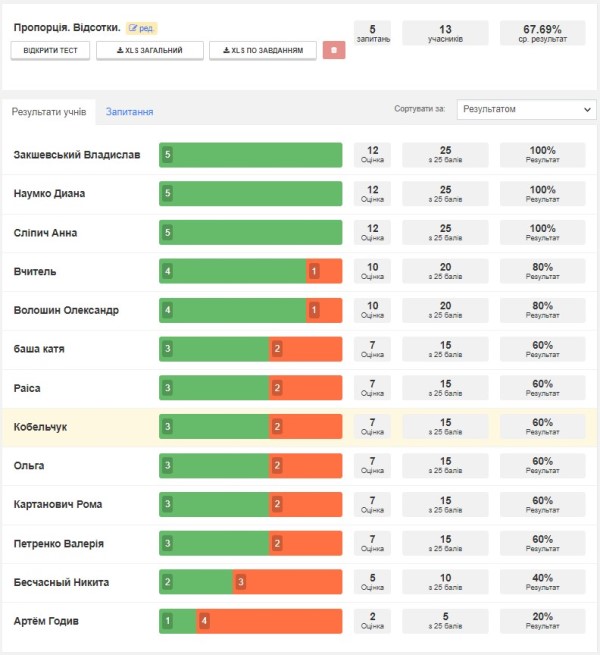Click the dropdown chevron arrow in sort box
This screenshot has width=600, height=655.
pos(587,109)
